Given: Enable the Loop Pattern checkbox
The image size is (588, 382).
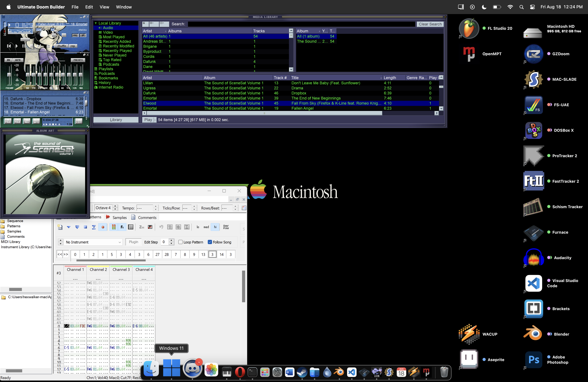Looking at the screenshot, I should [x=181, y=242].
